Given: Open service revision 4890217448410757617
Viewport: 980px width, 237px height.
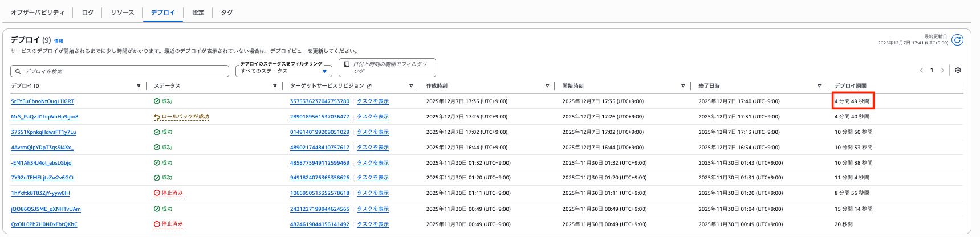Looking at the screenshot, I should (x=320, y=148).
